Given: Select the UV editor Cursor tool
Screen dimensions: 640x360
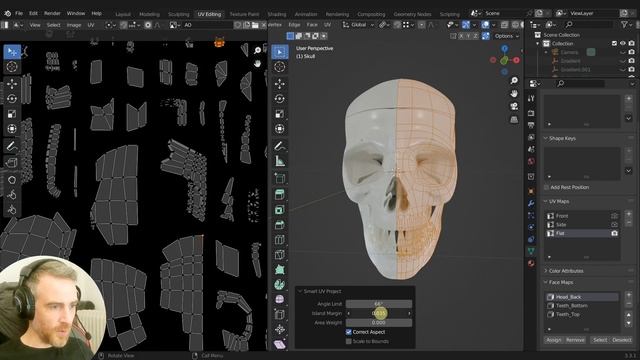Looking at the screenshot, I should [12, 67].
